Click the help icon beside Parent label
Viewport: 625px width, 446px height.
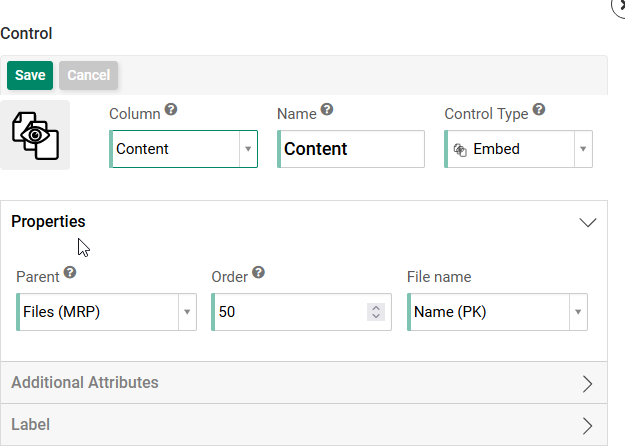[x=70, y=272]
